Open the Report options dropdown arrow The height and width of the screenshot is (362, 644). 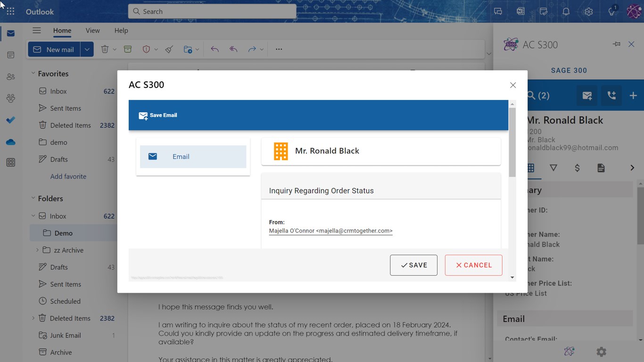click(x=156, y=49)
